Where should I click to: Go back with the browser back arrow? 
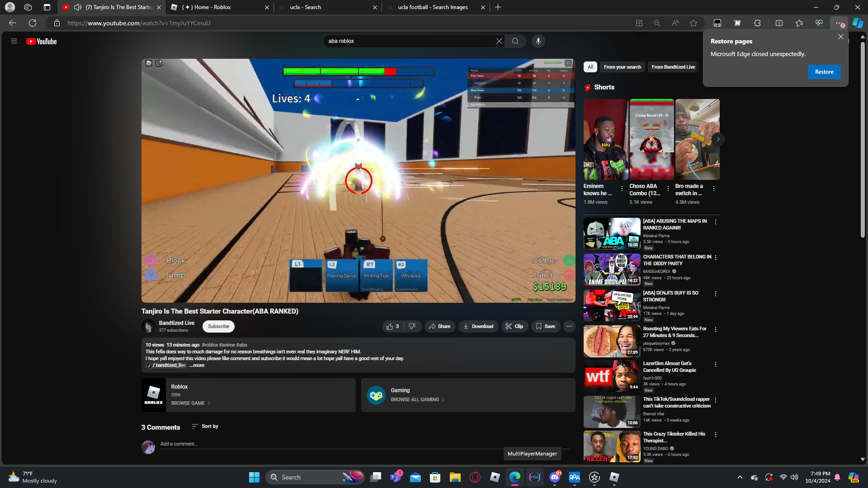tap(13, 23)
